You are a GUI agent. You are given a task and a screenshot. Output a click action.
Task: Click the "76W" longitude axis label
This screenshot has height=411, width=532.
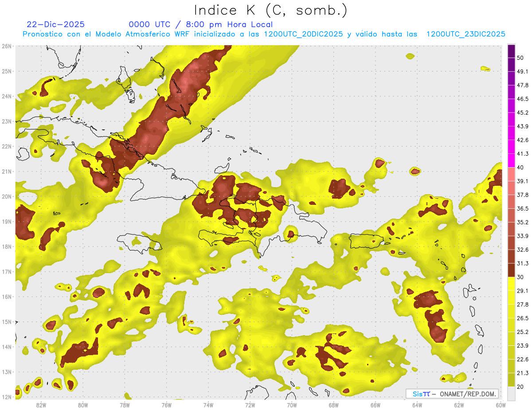167,405
